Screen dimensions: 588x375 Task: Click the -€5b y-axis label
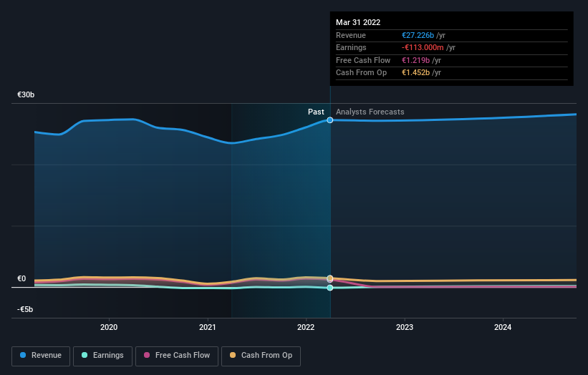point(25,309)
